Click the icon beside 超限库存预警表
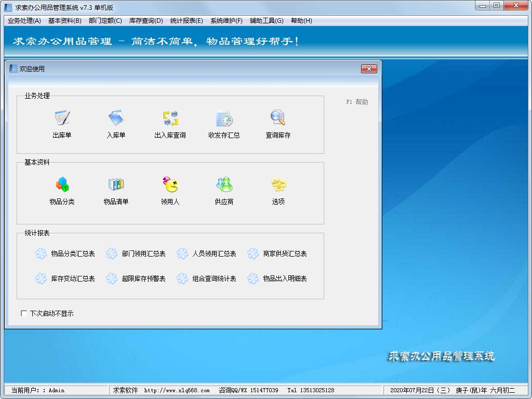This screenshot has width=532, height=399. click(x=112, y=278)
